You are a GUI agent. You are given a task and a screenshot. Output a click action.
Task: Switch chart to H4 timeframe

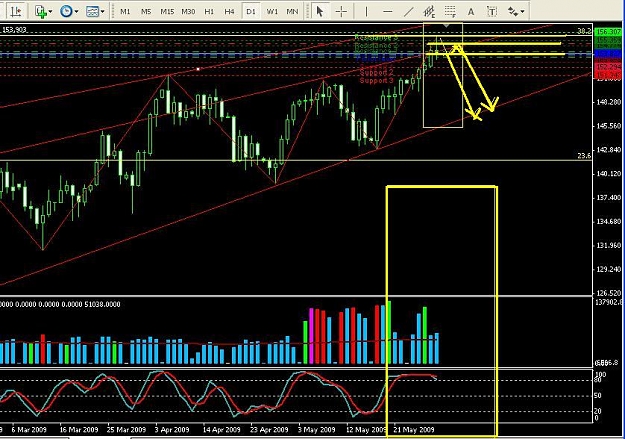coord(229,12)
